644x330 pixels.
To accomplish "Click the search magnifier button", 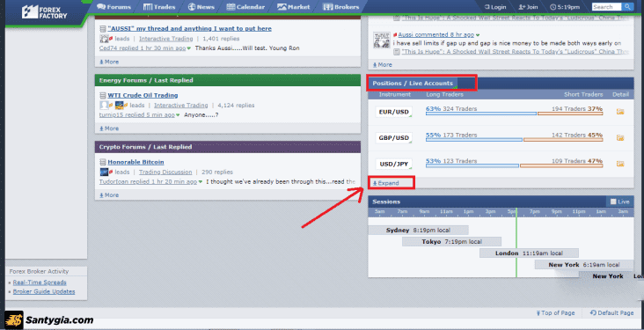I will [627, 7].
